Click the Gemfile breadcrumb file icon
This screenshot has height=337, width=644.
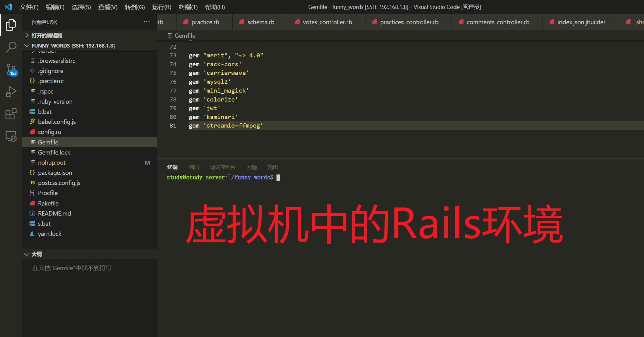tap(170, 36)
